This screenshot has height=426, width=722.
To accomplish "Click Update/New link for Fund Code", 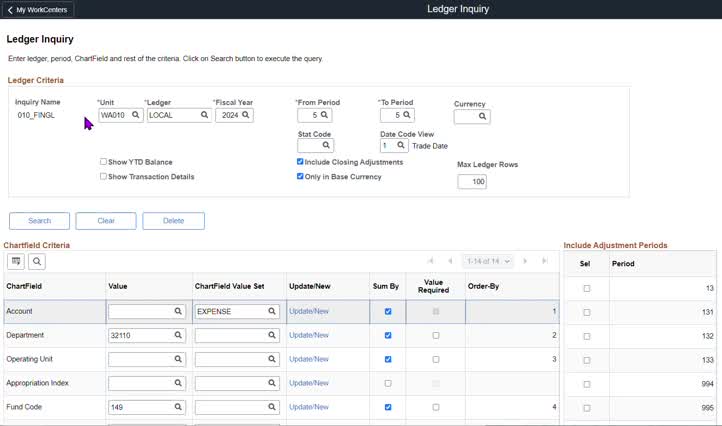I will point(308,407).
